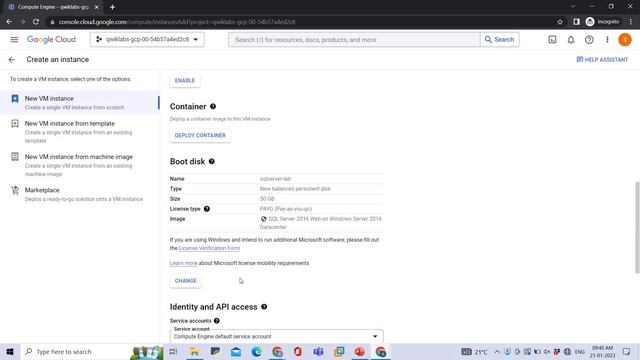Click the page vertical scrollbar

[x=637, y=227]
